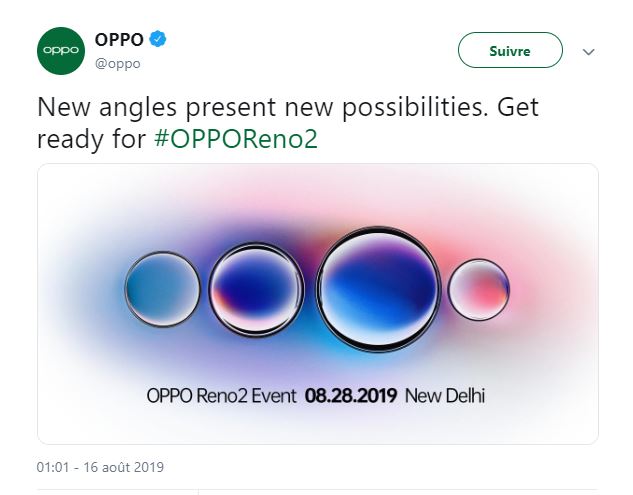Screen dimensions: 633x495
Task: Visit the @oppo handle link
Action: [117, 63]
